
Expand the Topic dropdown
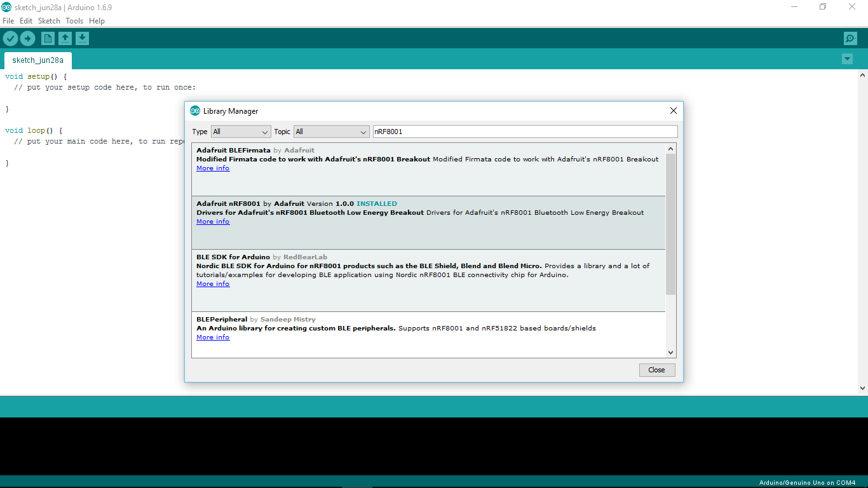(x=331, y=132)
